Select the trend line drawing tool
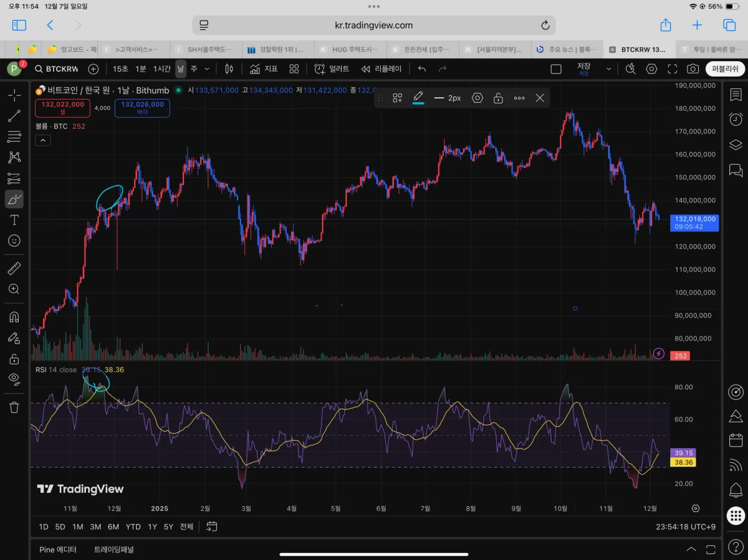 click(14, 116)
